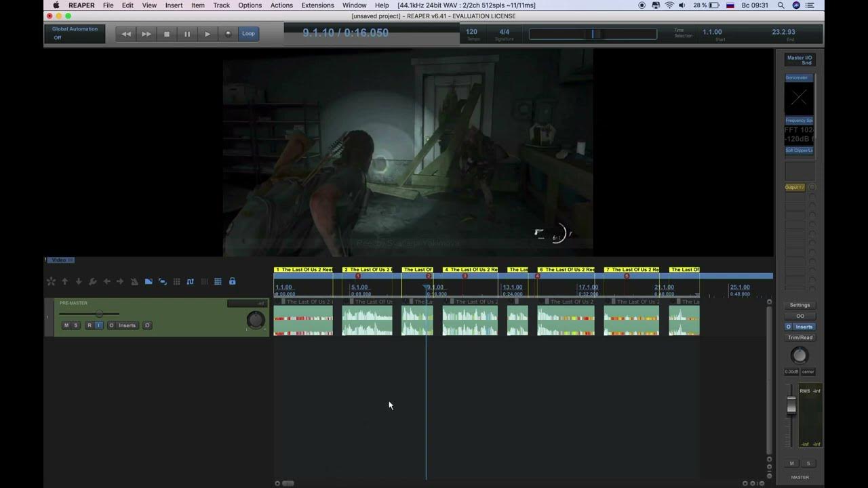Screen dimensions: 868x488
Task: Click the New project asterisk icon
Action: click(51, 281)
